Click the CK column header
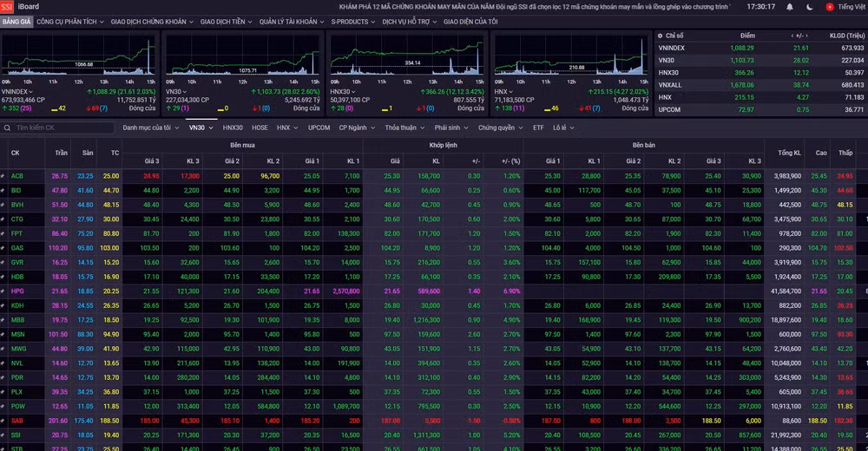The height and width of the screenshot is (451, 868). 15,153
